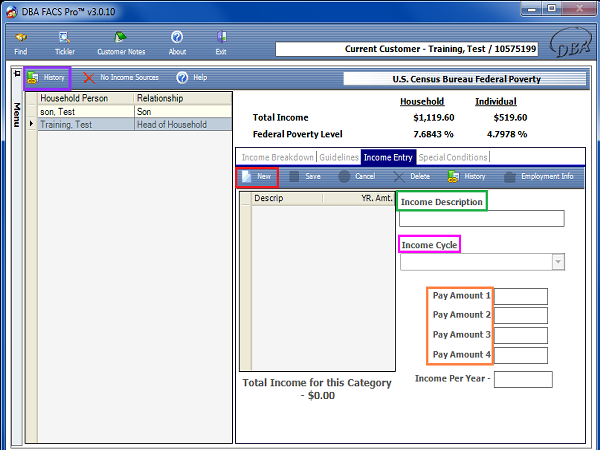Click the Income Description text field
The height and width of the screenshot is (450, 600).
coord(482,218)
